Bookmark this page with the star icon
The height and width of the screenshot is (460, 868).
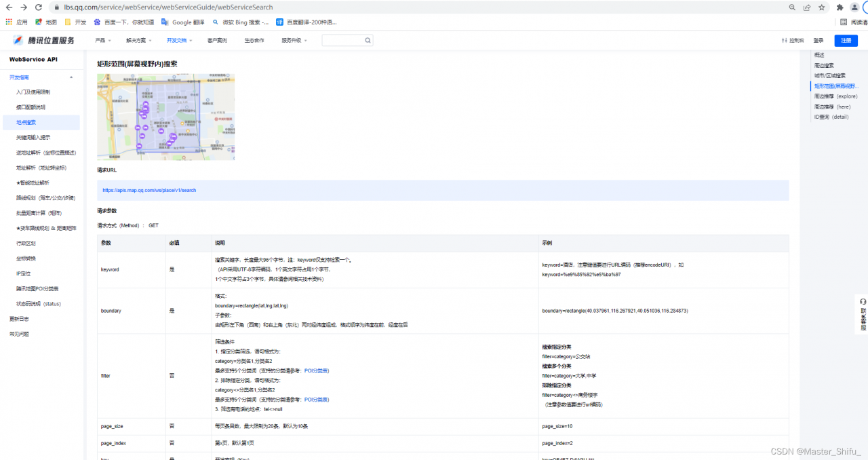pos(822,7)
